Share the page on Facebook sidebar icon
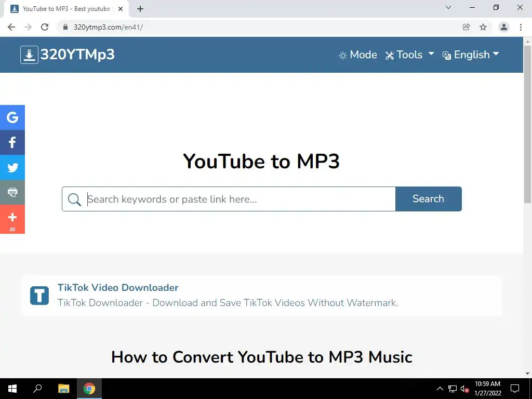532x399 pixels. 12,142
